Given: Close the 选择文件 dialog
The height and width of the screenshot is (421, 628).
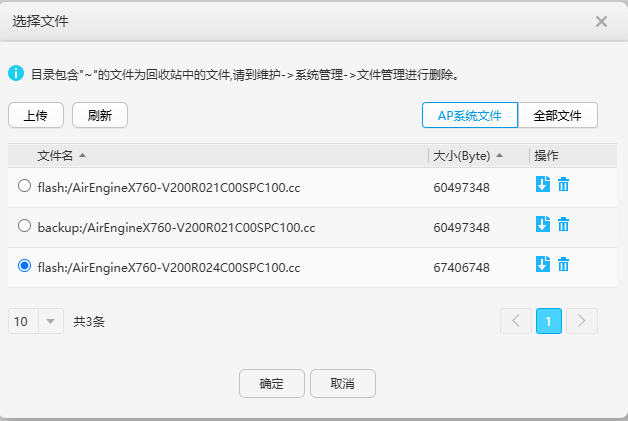Looking at the screenshot, I should tap(601, 21).
